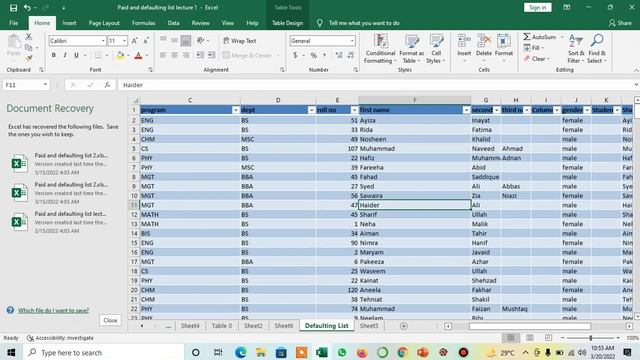Viewport: 640px width, 360px height.
Task: Save the workbook via the quick access icon
Action: click(13, 8)
